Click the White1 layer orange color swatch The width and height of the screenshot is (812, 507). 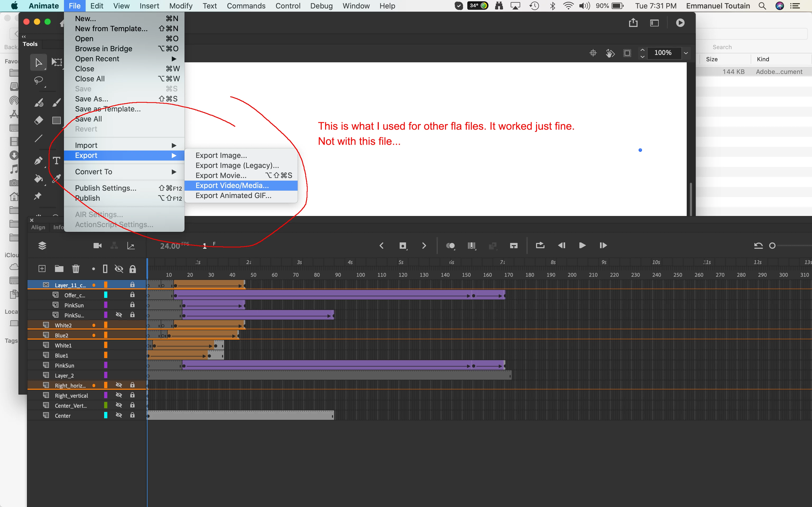click(x=106, y=345)
